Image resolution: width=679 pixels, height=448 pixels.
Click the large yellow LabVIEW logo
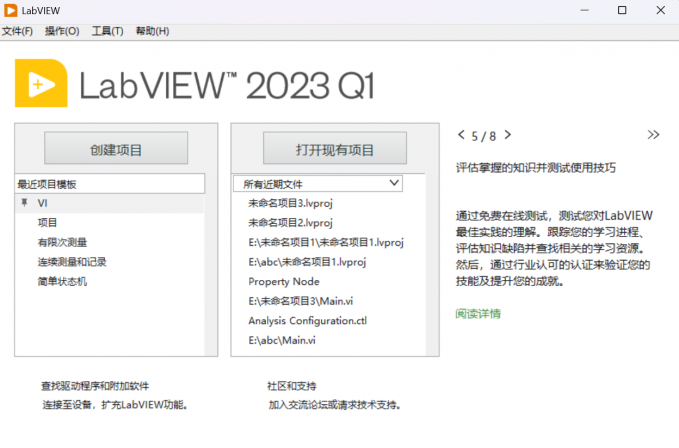coord(41,83)
